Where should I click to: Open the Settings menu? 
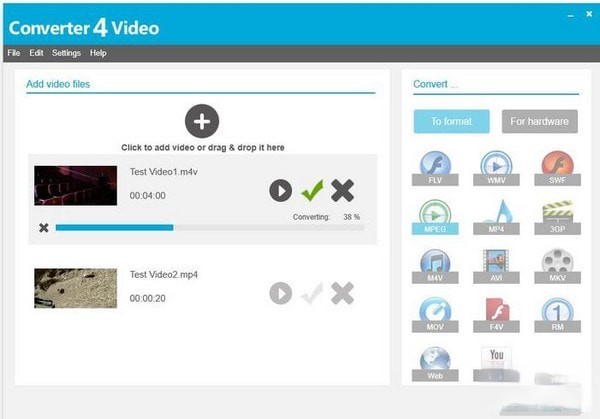pyautogui.click(x=66, y=53)
